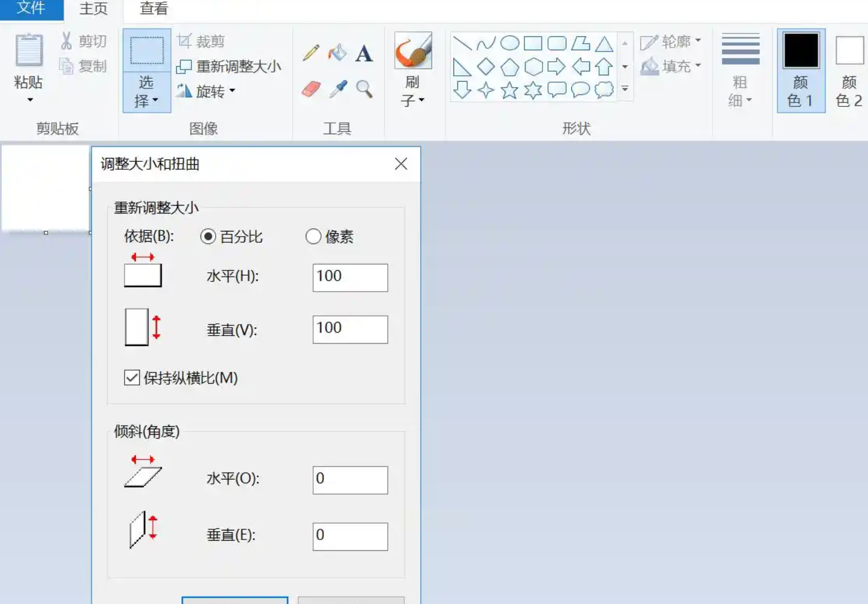Image resolution: width=868 pixels, height=604 pixels.
Task: Pick the Color picker eyedropper tool
Action: pyautogui.click(x=338, y=89)
